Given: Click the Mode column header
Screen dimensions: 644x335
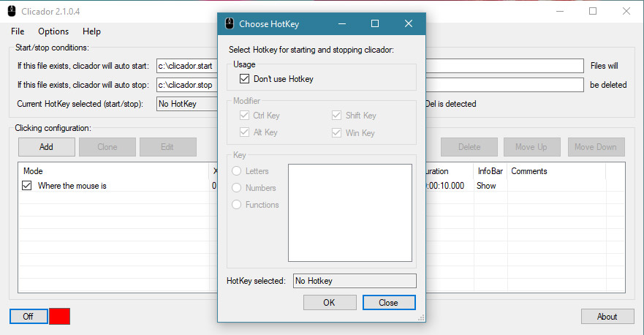Looking at the screenshot, I should (110, 171).
